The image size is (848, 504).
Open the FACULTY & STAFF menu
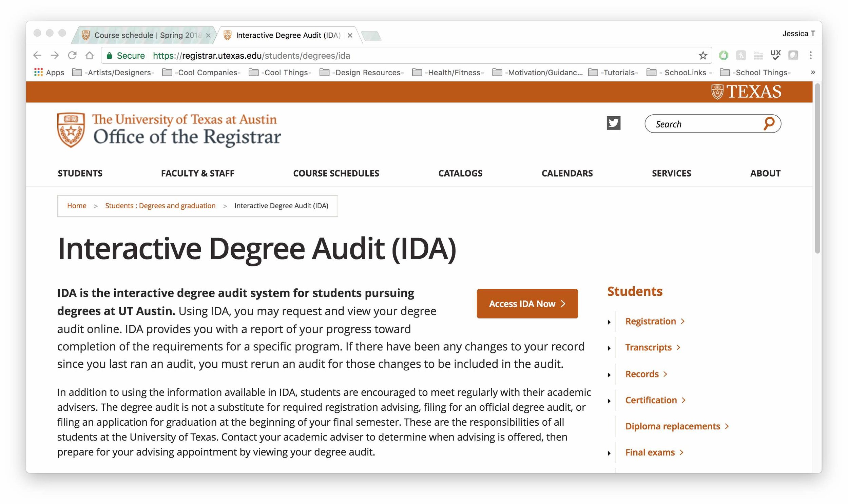coord(198,173)
